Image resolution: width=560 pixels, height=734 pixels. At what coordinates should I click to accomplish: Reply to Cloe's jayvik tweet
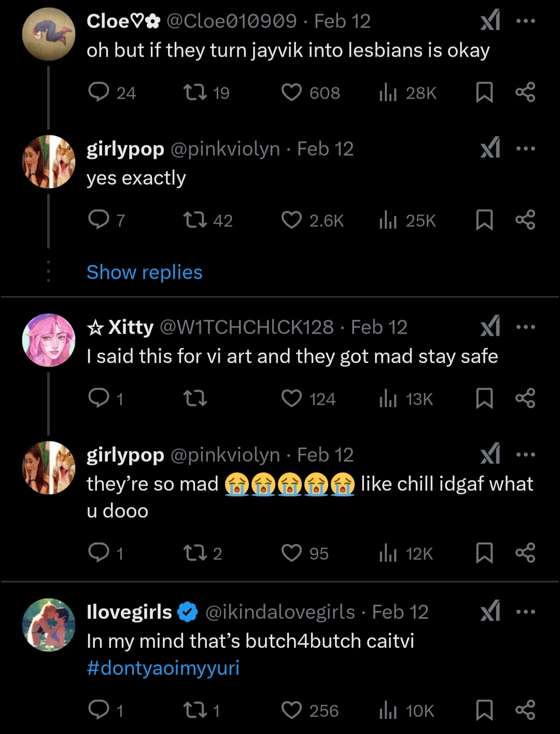[x=99, y=92]
